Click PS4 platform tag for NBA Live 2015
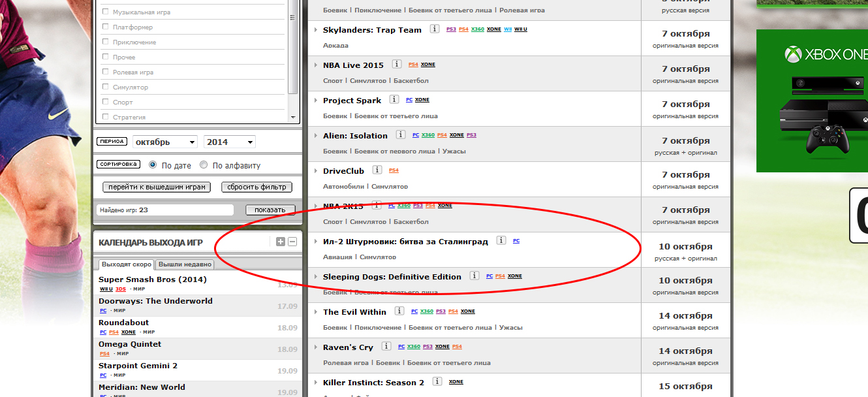Screen dimensions: 868x397 (x=413, y=65)
